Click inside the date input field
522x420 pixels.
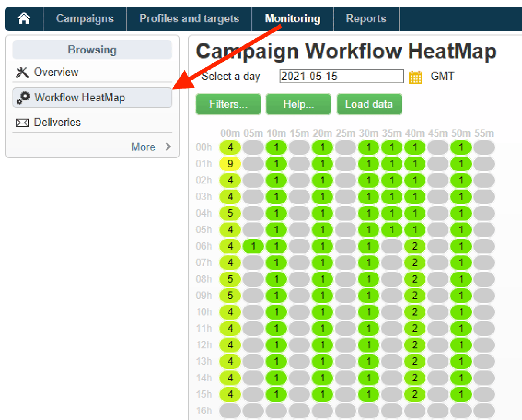(341, 77)
